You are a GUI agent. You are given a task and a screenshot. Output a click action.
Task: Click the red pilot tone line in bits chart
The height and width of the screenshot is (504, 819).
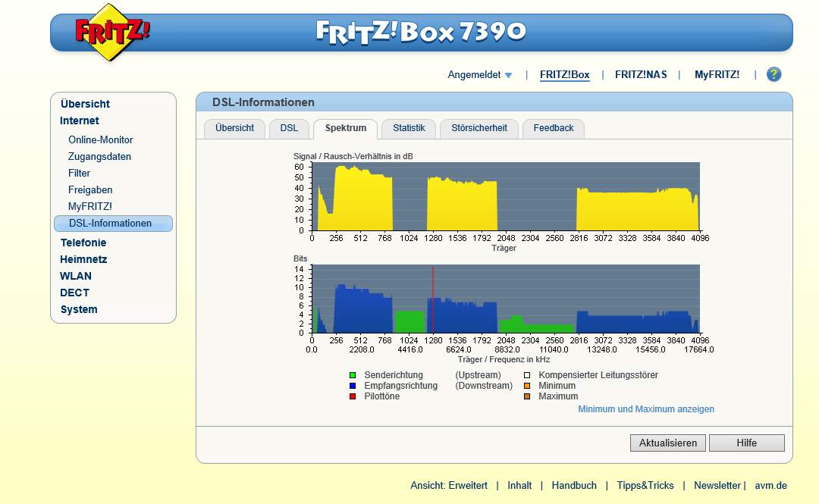pos(433,300)
